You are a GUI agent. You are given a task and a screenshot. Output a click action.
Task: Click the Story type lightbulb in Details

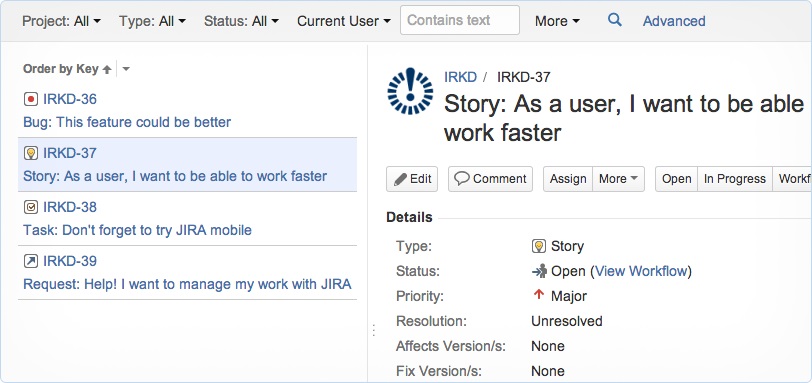tap(539, 246)
